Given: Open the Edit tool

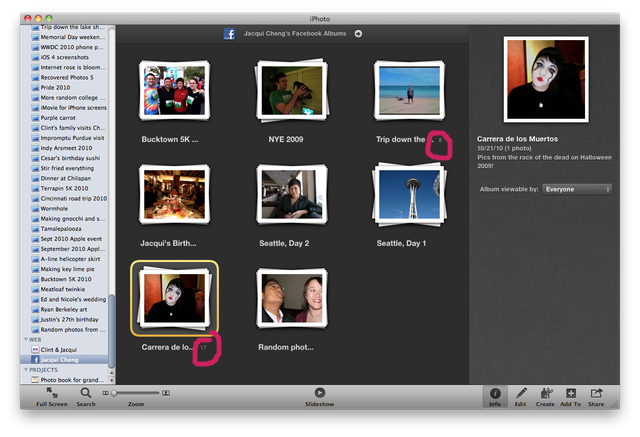Looking at the screenshot, I should pos(520,397).
